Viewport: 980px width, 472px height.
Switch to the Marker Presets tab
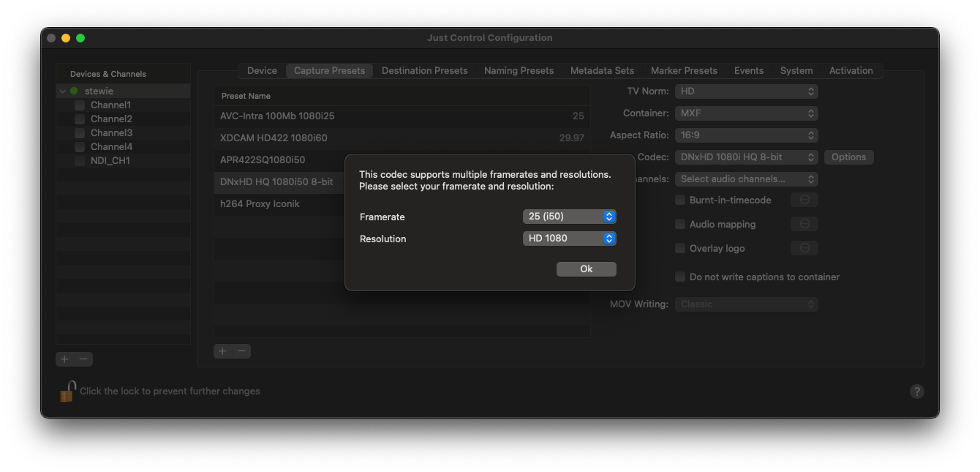684,71
